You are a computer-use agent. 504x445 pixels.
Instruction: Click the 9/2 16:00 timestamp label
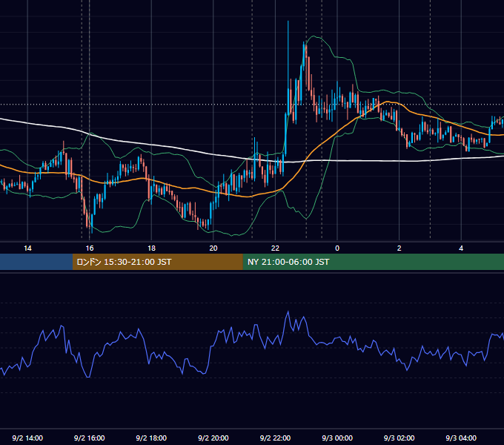(90, 438)
